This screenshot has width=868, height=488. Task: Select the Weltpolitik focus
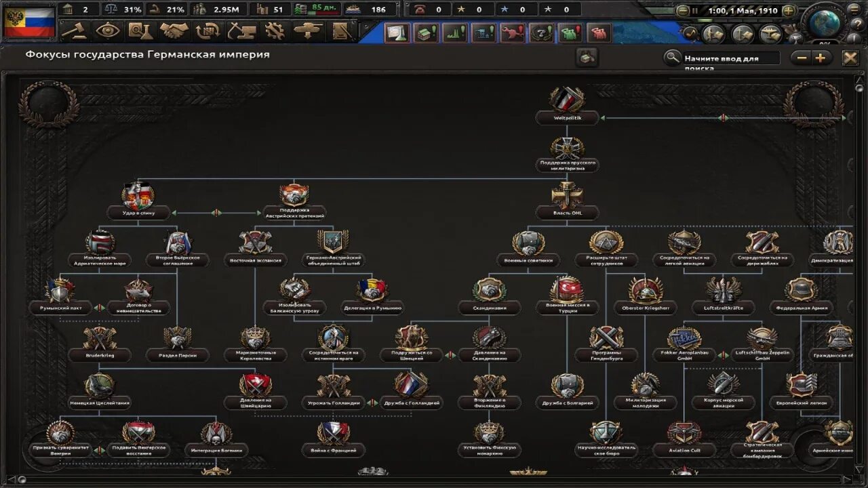[568, 106]
